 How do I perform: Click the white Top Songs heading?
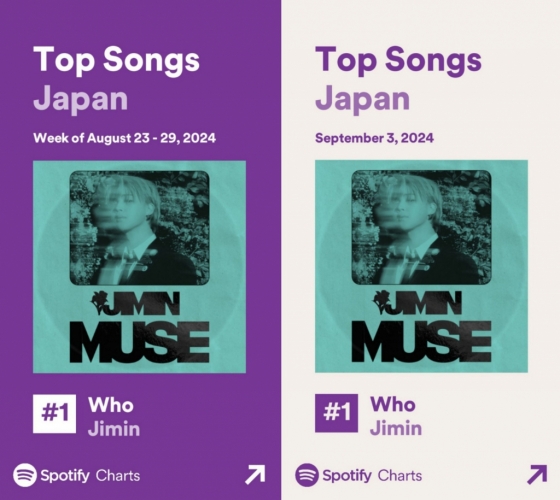(116, 60)
